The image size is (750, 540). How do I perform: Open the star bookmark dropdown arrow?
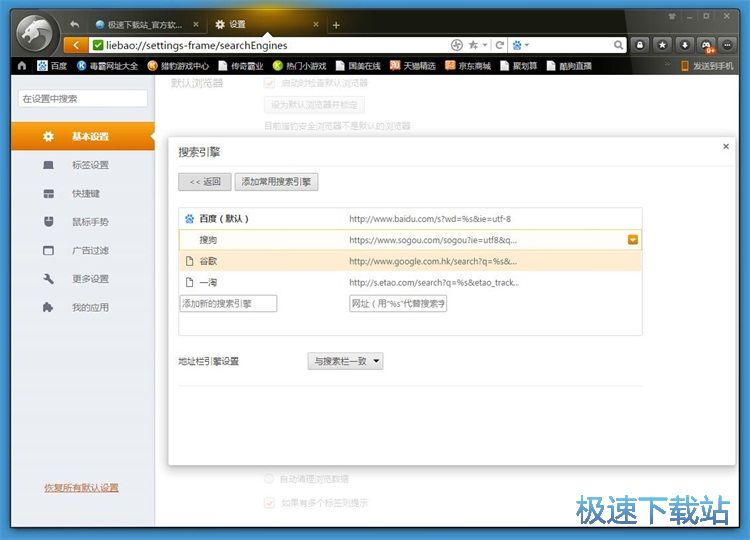point(485,45)
